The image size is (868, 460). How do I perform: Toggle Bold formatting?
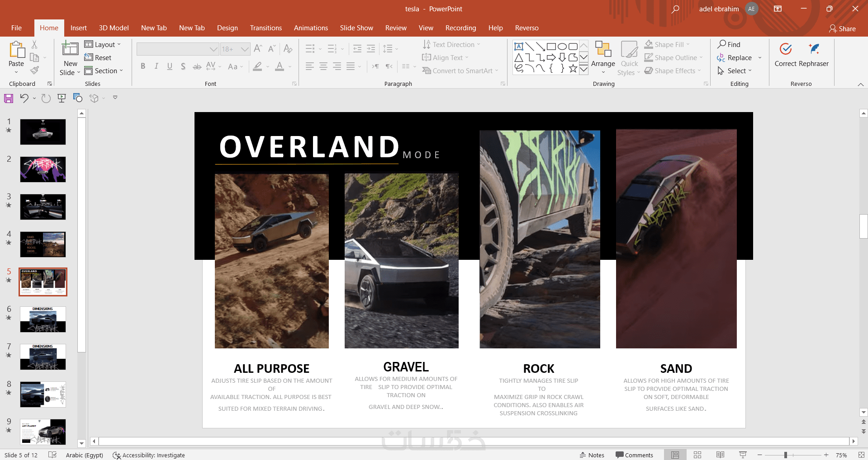pos(143,66)
